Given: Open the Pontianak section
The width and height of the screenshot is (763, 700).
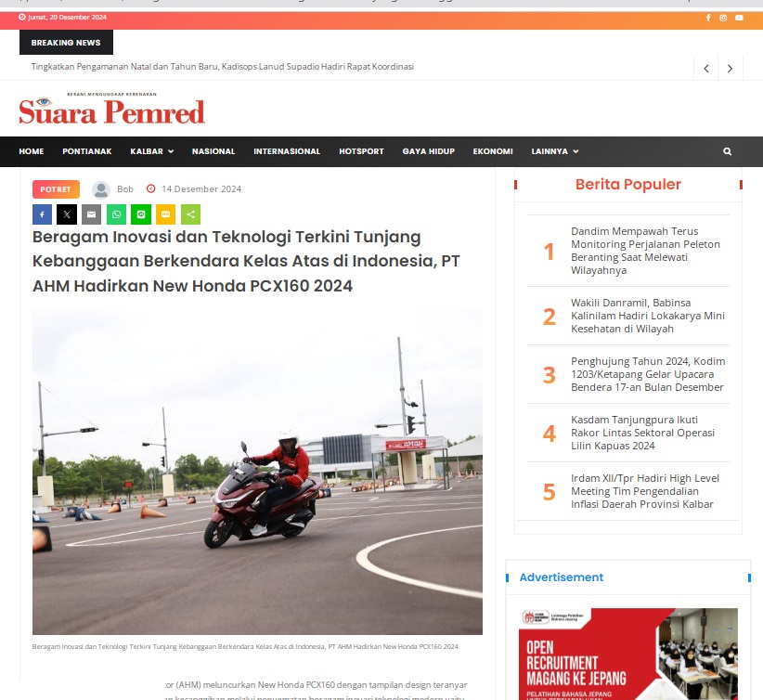Looking at the screenshot, I should (x=87, y=151).
